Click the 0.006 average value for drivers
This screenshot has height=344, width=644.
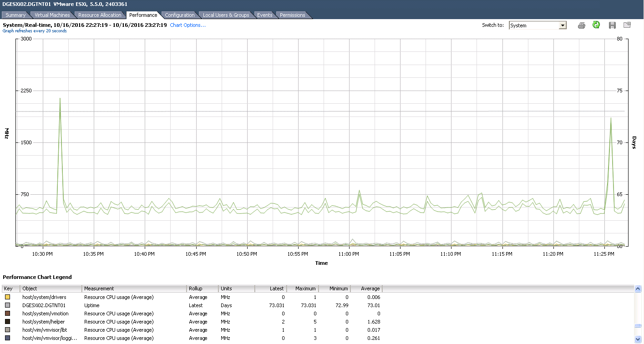click(x=373, y=297)
